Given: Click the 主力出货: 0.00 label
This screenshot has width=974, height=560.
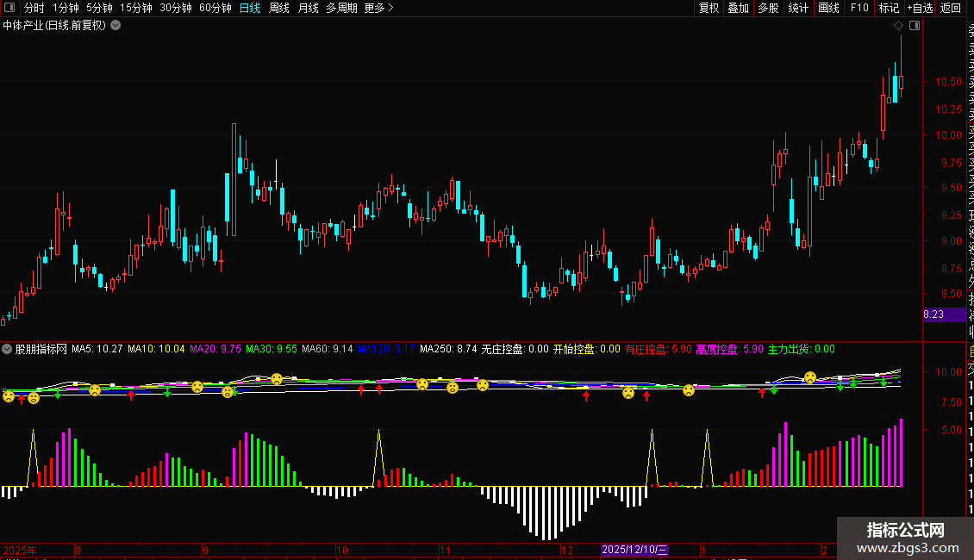Looking at the screenshot, I should [802, 349].
